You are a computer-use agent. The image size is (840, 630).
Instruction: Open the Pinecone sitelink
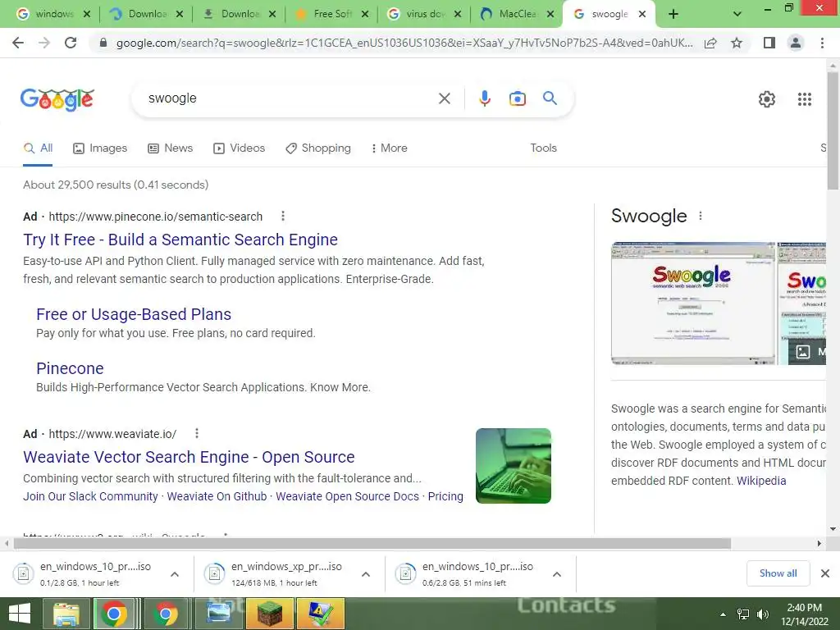(70, 368)
